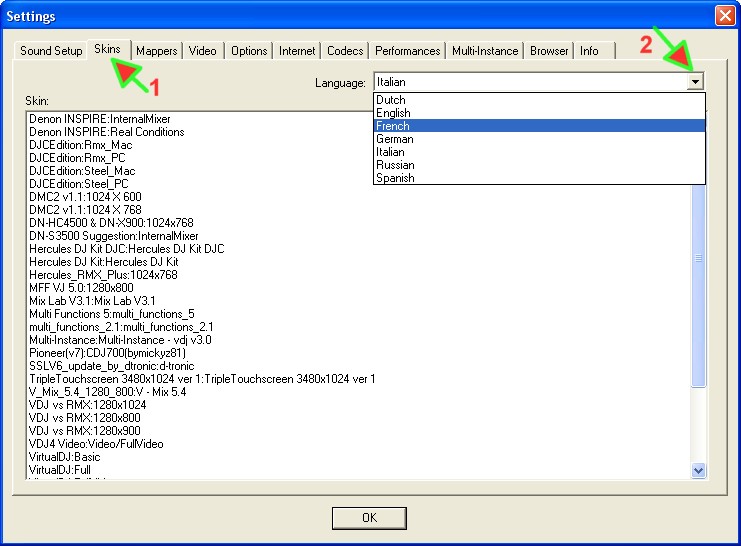Pick skin DMC2 v1.1:1024 X 600

[x=86, y=197]
